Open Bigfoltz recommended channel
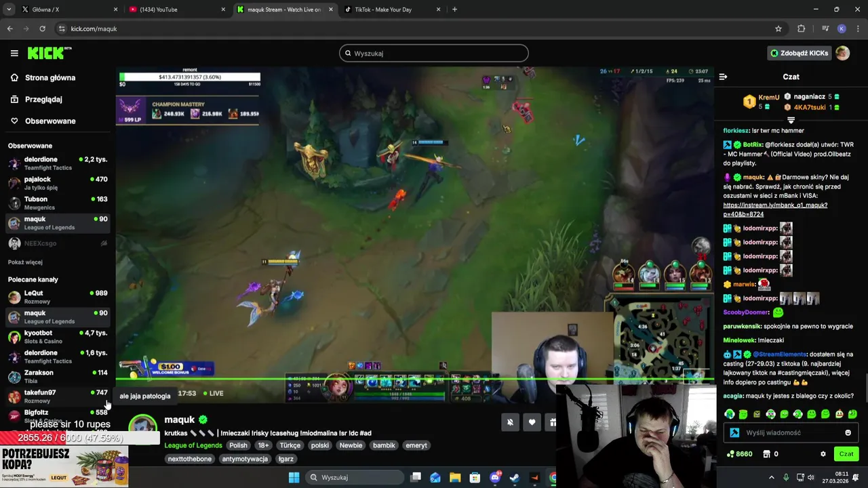Image resolution: width=868 pixels, height=488 pixels. click(58, 415)
